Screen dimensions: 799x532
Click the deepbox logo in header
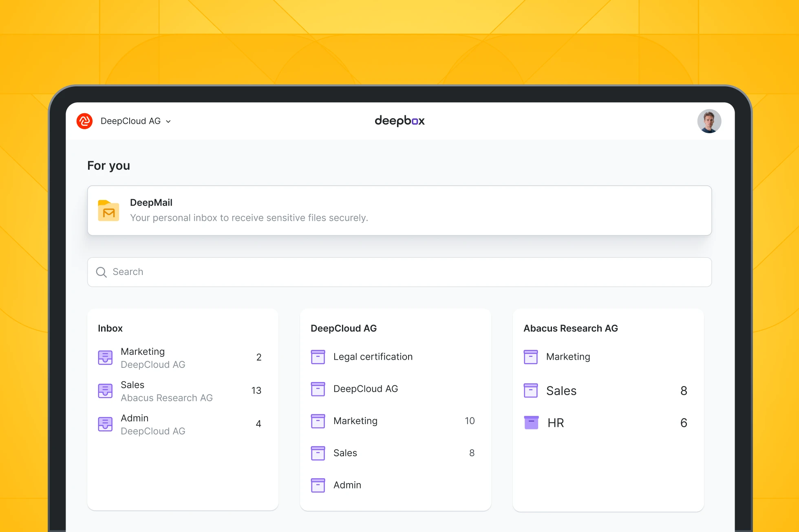(x=399, y=121)
